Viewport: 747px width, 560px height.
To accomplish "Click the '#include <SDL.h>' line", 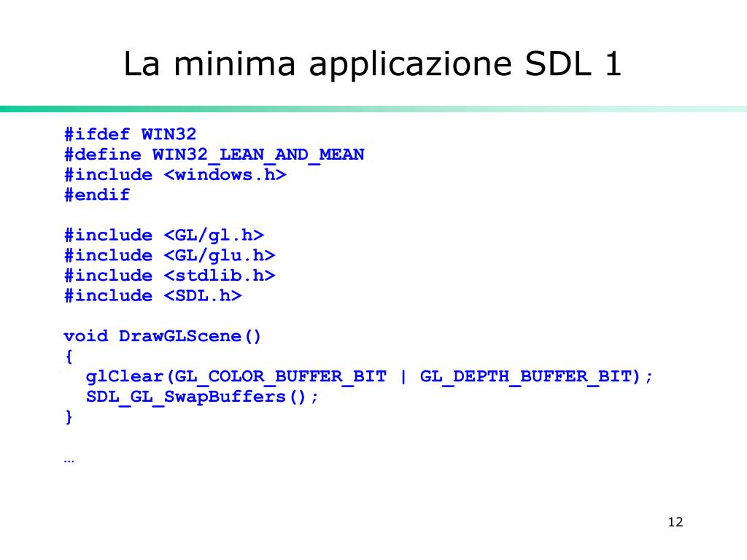I will 153,295.
